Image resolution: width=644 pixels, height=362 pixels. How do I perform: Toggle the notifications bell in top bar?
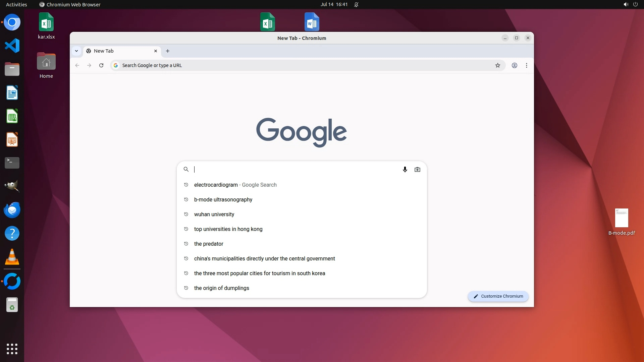(356, 4)
